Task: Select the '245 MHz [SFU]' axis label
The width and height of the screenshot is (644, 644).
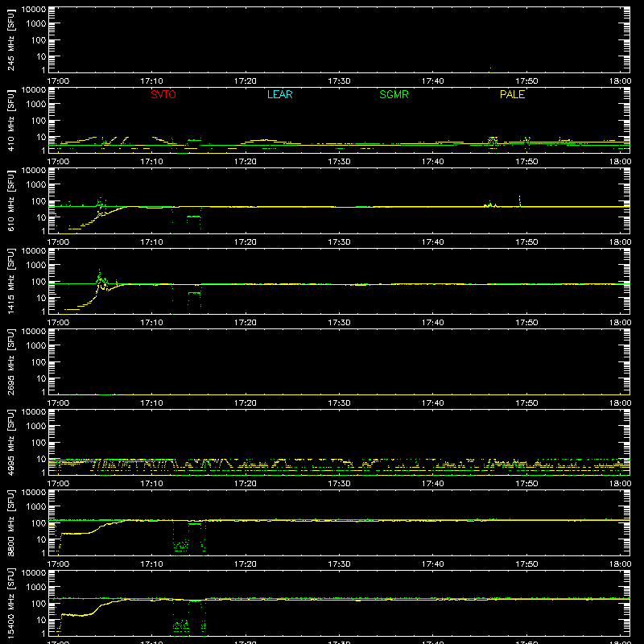Action: [10, 39]
